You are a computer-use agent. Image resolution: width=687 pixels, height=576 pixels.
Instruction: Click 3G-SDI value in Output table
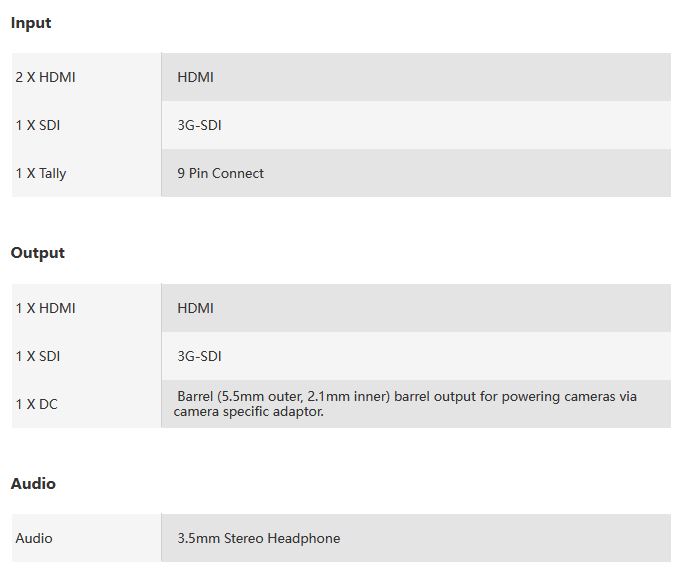[x=199, y=356]
